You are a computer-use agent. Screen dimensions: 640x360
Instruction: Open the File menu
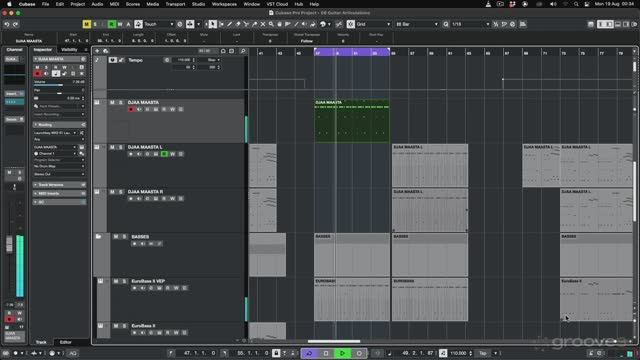(x=45, y=4)
